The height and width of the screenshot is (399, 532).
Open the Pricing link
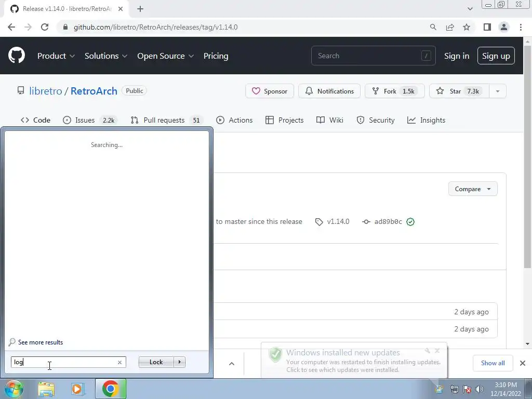click(216, 56)
